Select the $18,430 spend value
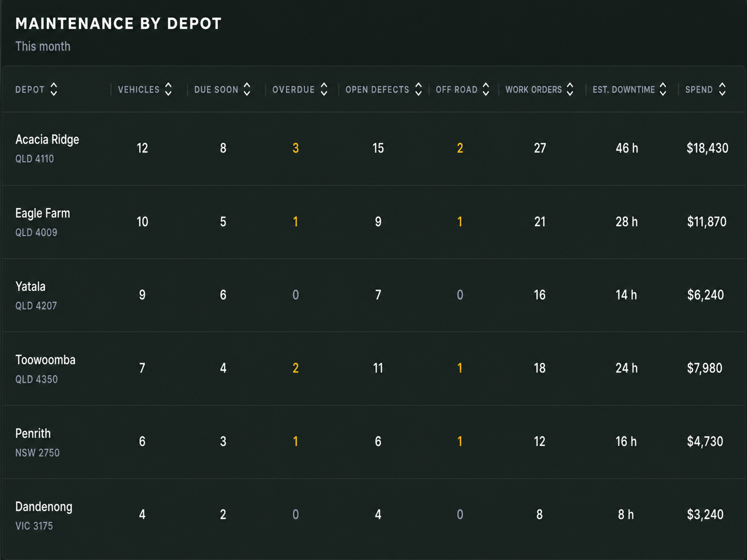 coord(707,148)
